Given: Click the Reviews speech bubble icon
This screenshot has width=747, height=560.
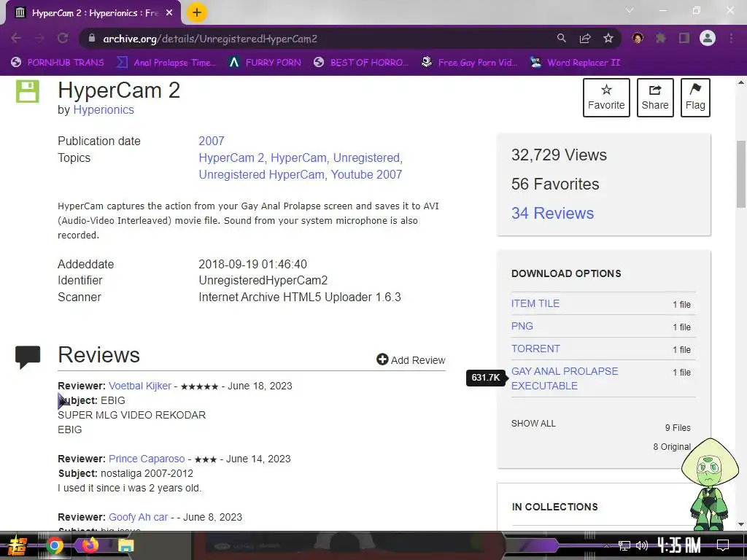Looking at the screenshot, I should pyautogui.click(x=28, y=357).
